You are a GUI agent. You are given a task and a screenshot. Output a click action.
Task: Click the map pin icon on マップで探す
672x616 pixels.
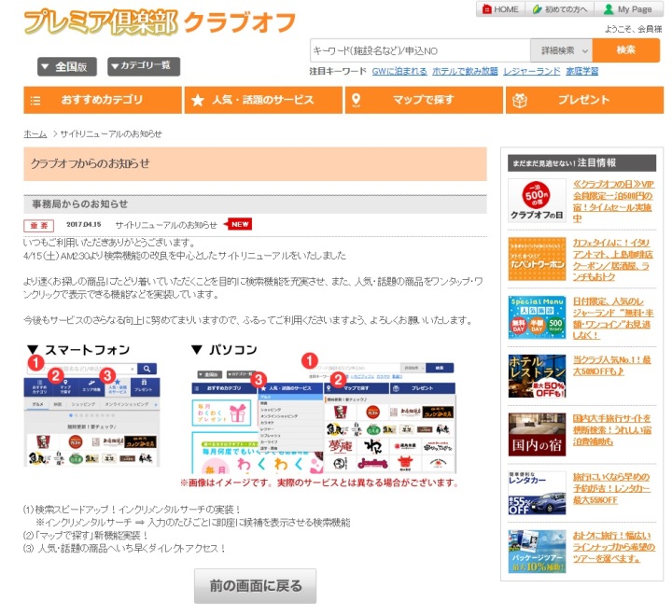(357, 101)
